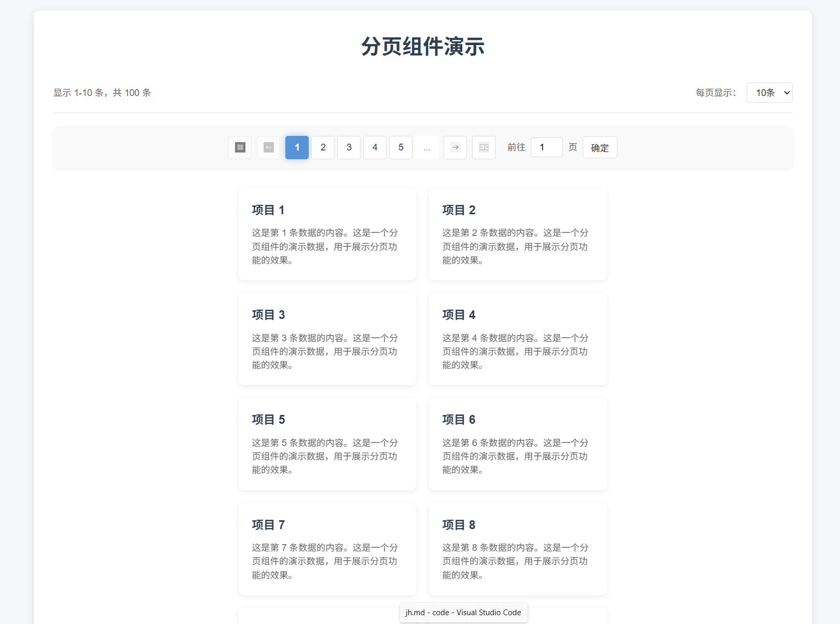Select page 5
Viewport: 840px width, 624px height.
[401, 147]
